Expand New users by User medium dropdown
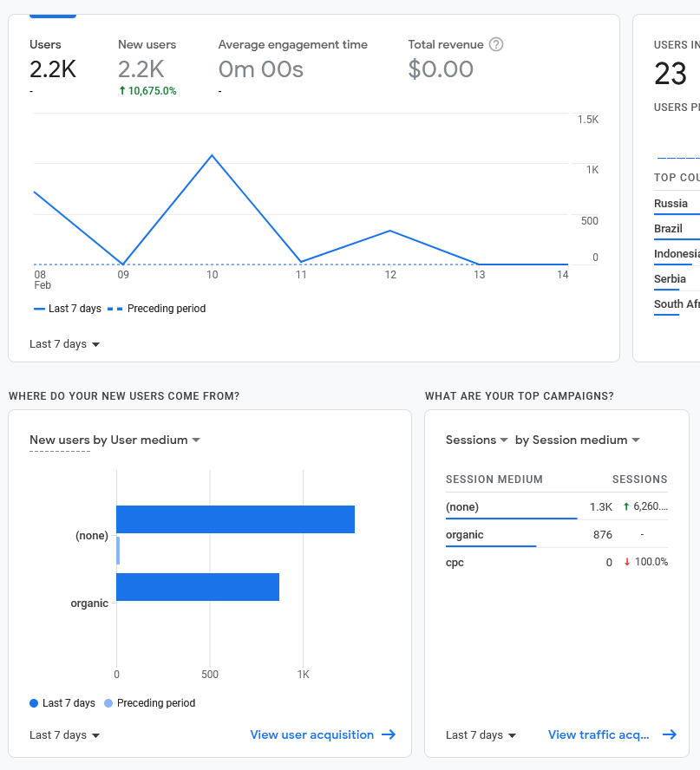Image resolution: width=700 pixels, height=770 pixels. click(x=114, y=440)
